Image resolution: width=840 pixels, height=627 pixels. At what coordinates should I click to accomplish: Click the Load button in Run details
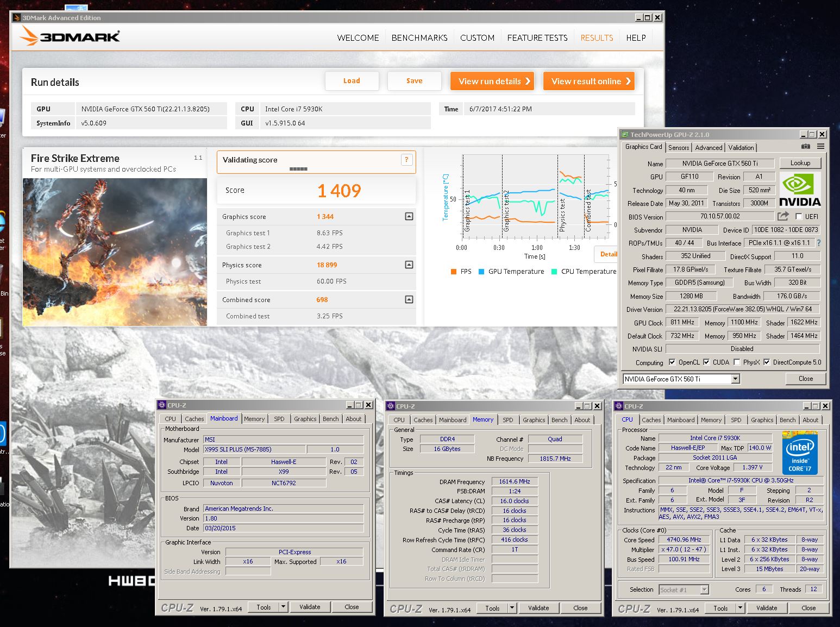pos(352,81)
